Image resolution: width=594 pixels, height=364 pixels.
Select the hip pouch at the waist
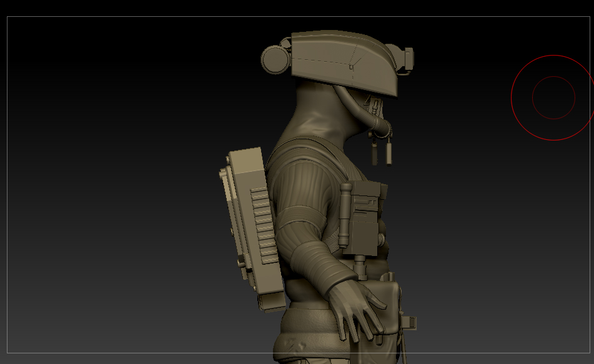click(378, 308)
